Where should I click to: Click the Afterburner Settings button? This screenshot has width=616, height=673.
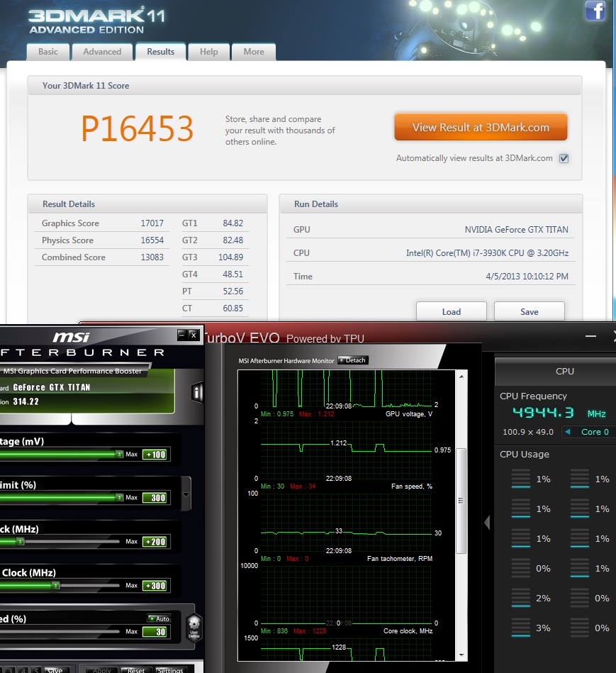pyautogui.click(x=170, y=669)
